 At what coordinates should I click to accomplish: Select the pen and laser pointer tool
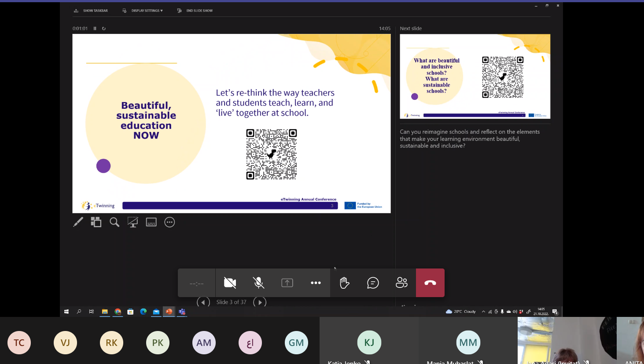[78, 222]
